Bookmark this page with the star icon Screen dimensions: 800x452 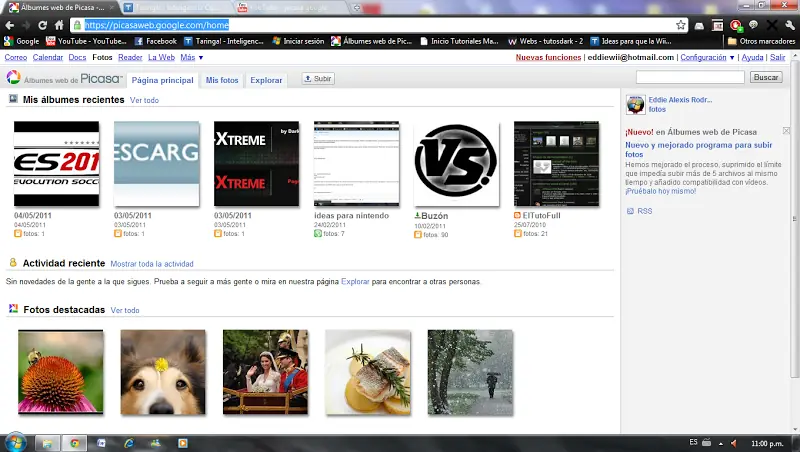[x=681, y=25]
